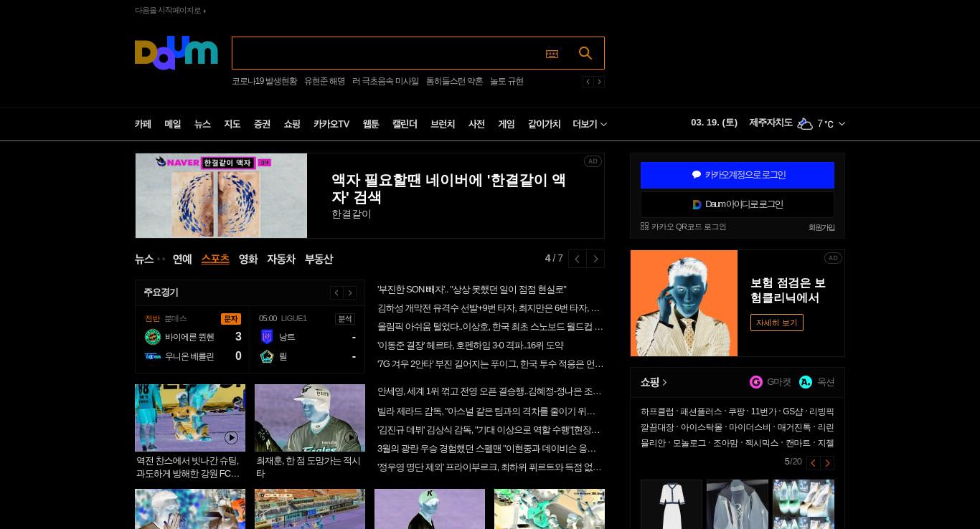Screen dimensions: 980x529
Task: Play the 최재훈 hit video
Action: click(x=351, y=437)
